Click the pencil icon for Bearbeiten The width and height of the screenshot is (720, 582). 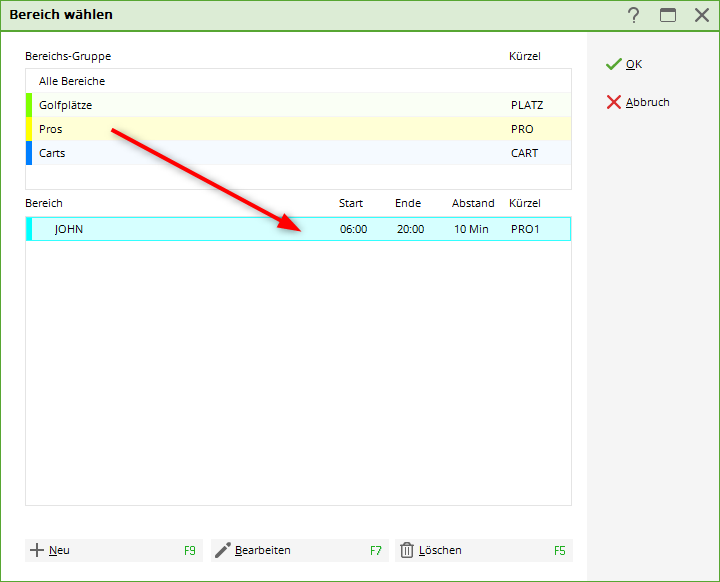(x=223, y=550)
